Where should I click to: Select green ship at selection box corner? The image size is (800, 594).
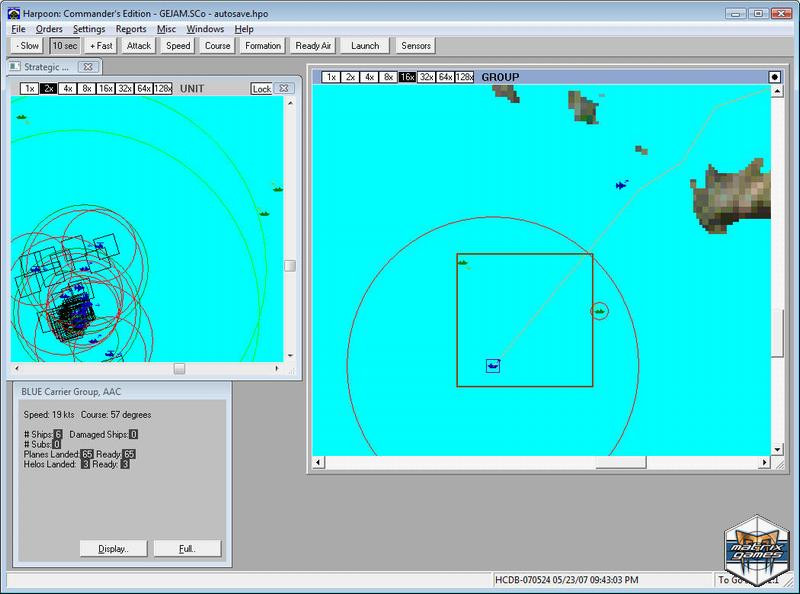pyautogui.click(x=463, y=263)
